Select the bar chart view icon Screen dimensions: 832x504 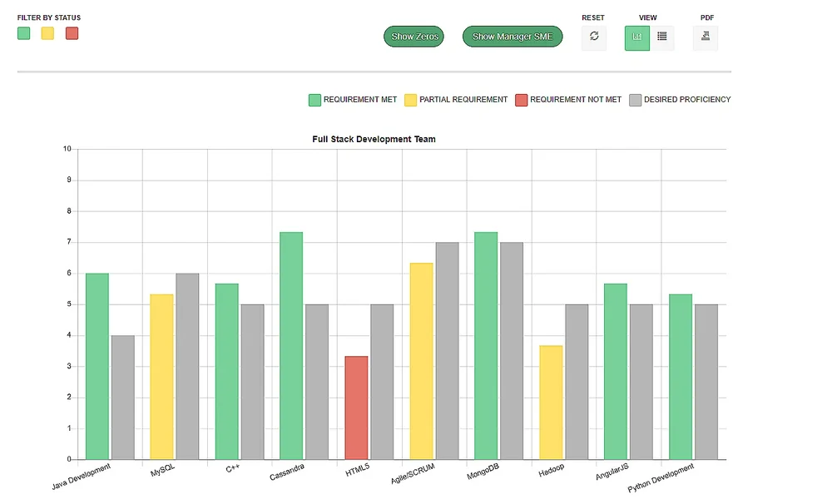pos(636,37)
